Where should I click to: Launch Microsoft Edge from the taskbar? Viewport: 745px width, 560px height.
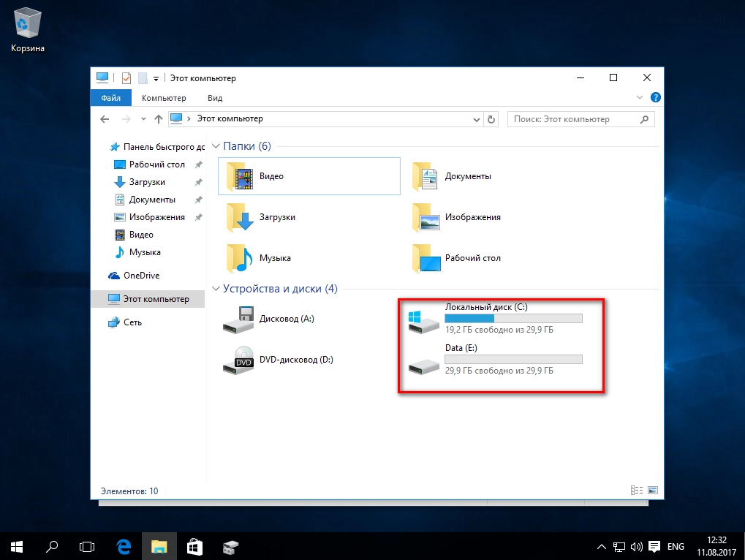point(124,546)
